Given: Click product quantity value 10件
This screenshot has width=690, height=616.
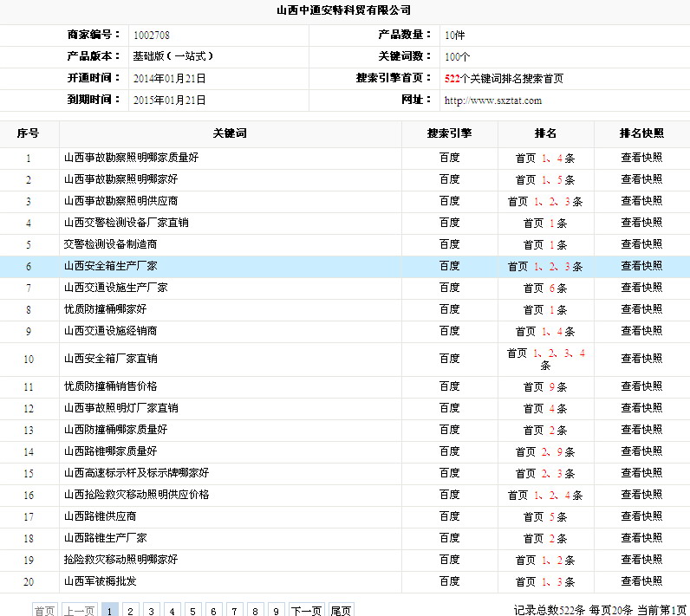Looking at the screenshot, I should point(454,36).
